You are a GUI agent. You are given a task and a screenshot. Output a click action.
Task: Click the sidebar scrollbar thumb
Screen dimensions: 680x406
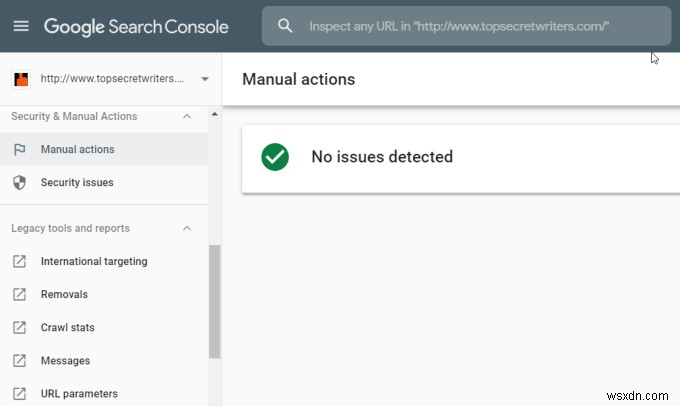(215, 301)
